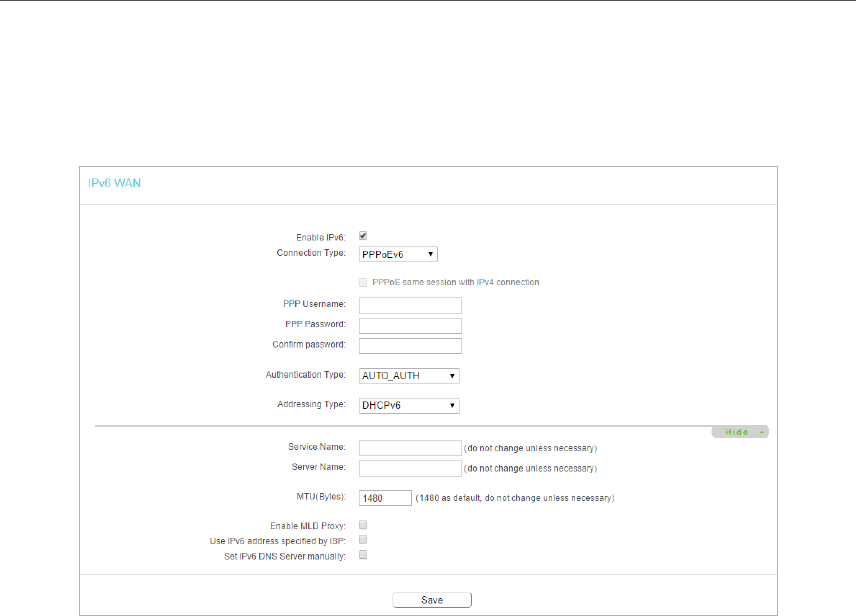Open the Authentication Type dropdown
The image size is (856, 616).
point(409,376)
